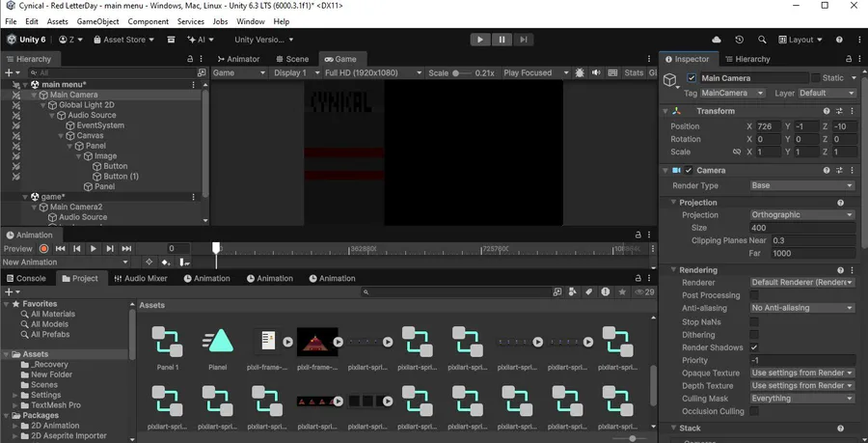Open the GameObject menu
Screen dimensions: 868x443
97,21
